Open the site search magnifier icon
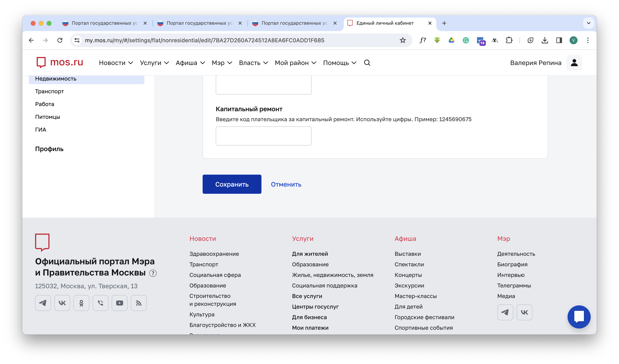 tap(367, 63)
